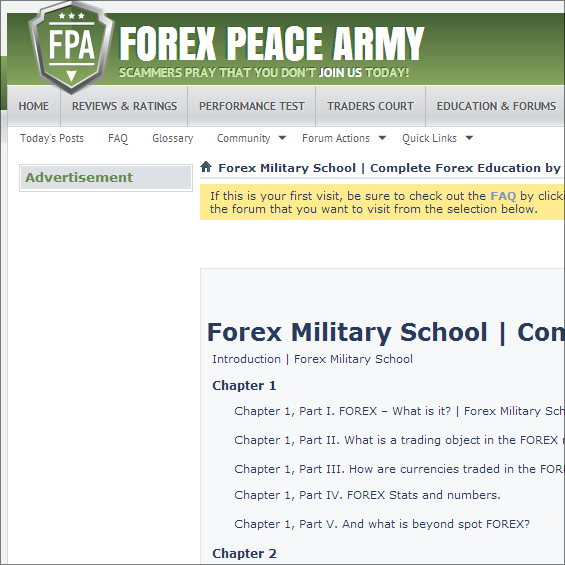Open REVIEWS & RATINGS tab

(124, 106)
